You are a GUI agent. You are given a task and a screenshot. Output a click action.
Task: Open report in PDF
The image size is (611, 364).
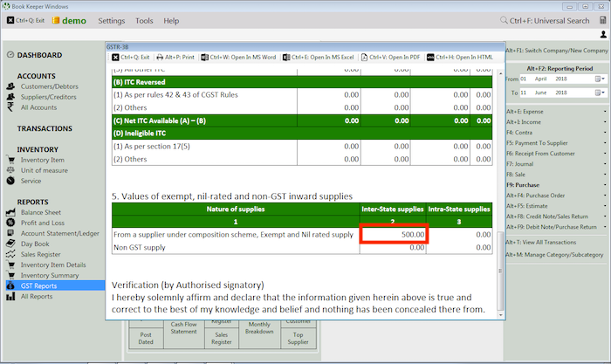(x=390, y=58)
